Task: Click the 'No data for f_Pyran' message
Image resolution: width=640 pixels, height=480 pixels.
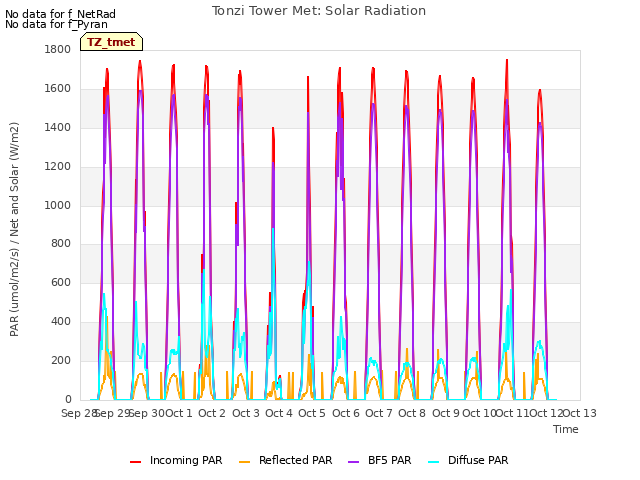Action: (56, 24)
